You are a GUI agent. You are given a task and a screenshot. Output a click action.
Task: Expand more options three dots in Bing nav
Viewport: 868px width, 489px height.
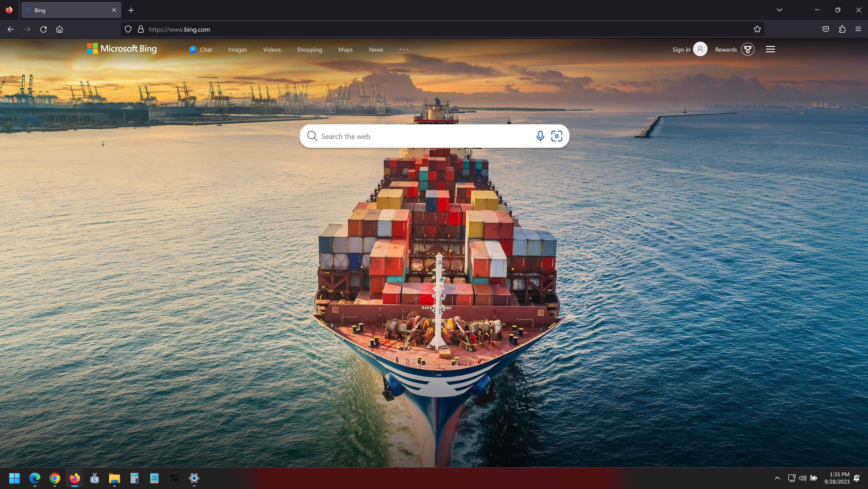coord(403,50)
